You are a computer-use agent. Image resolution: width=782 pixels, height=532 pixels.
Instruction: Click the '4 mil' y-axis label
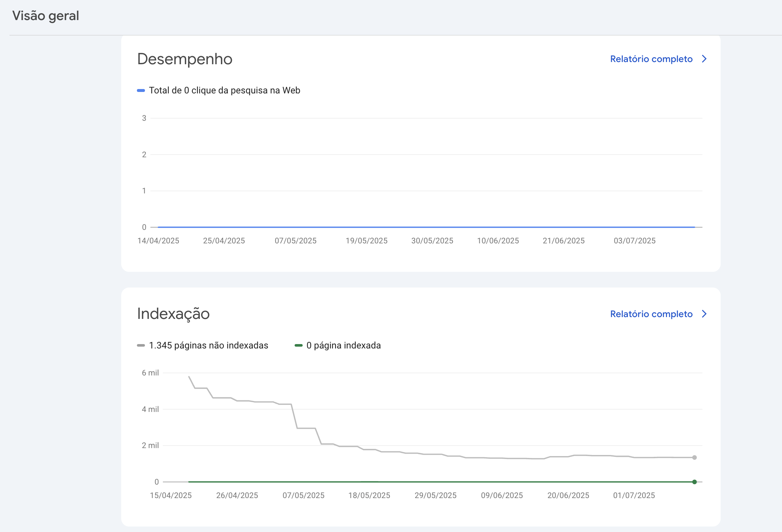tap(150, 409)
